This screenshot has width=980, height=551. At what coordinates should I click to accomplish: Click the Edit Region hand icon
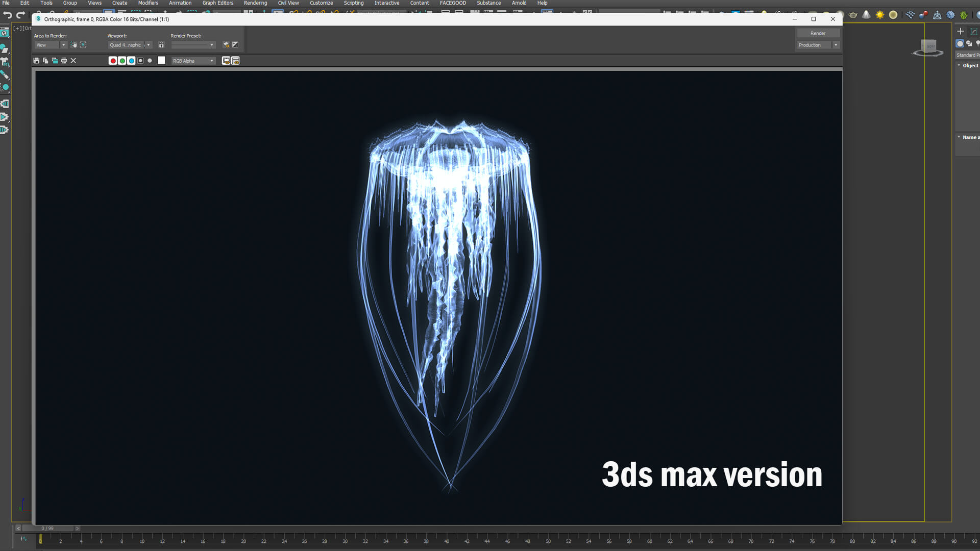point(74,45)
